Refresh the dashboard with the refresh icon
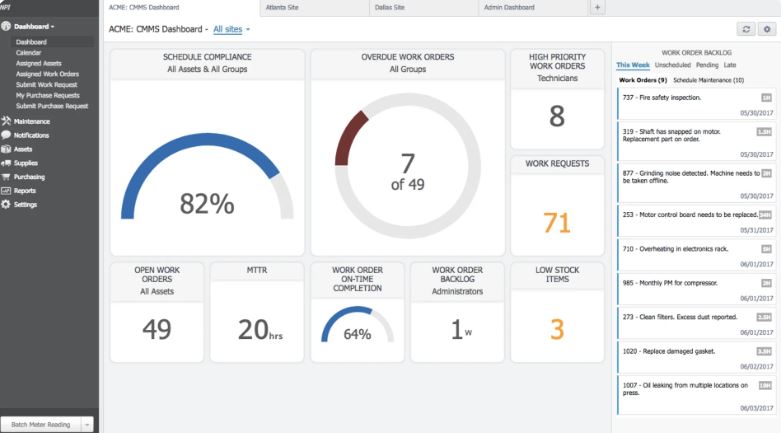 746,29
